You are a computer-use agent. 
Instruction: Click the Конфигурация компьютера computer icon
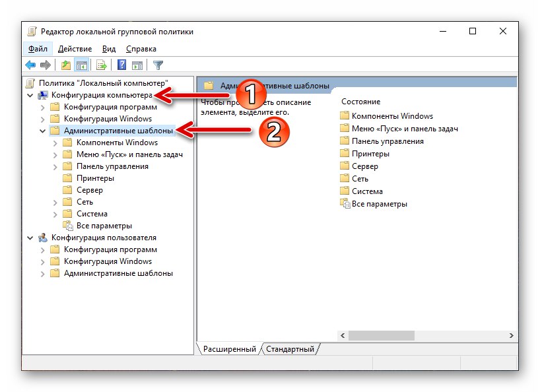[43, 95]
